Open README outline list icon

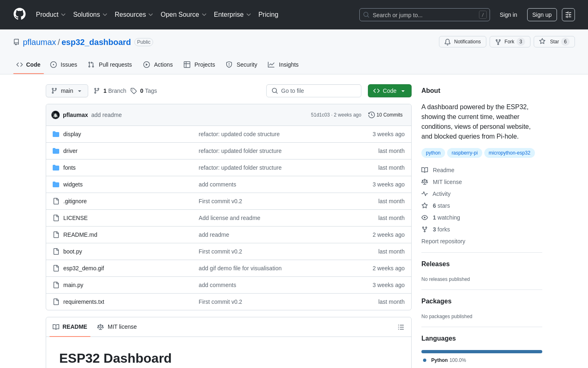tap(401, 327)
